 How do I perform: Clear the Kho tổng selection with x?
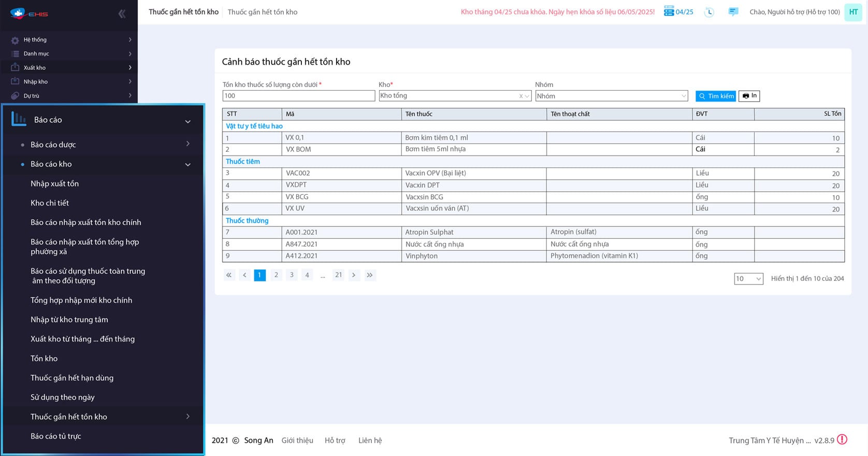coord(521,96)
